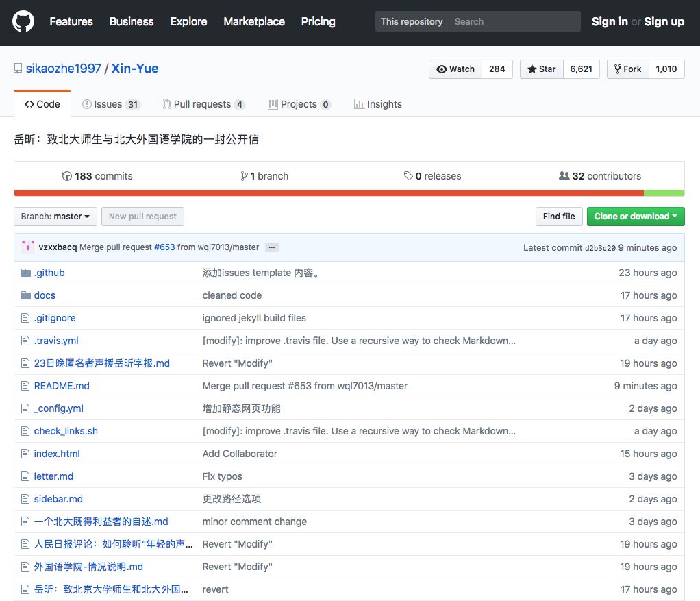Click the commits history clock icon
The height and width of the screenshot is (601, 700).
tap(67, 176)
